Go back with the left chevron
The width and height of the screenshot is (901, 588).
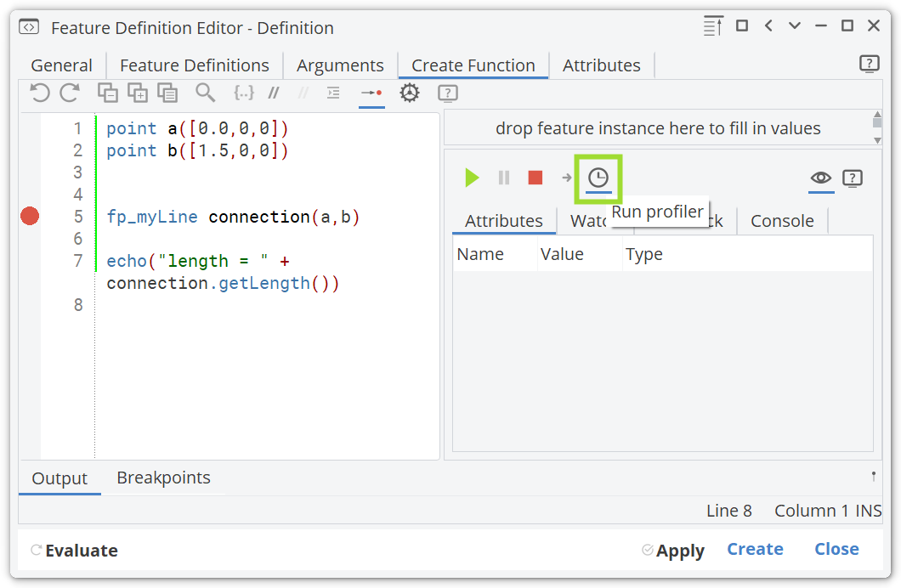click(768, 25)
